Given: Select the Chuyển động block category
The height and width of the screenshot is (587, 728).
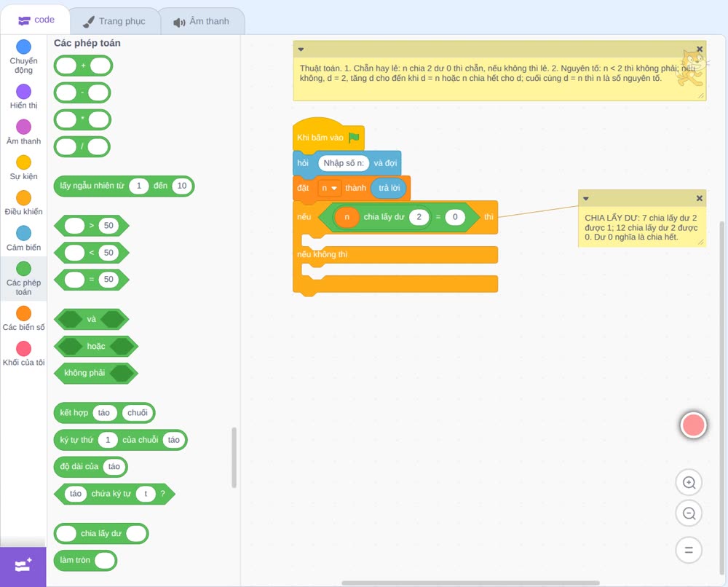Looking at the screenshot, I should click(23, 56).
